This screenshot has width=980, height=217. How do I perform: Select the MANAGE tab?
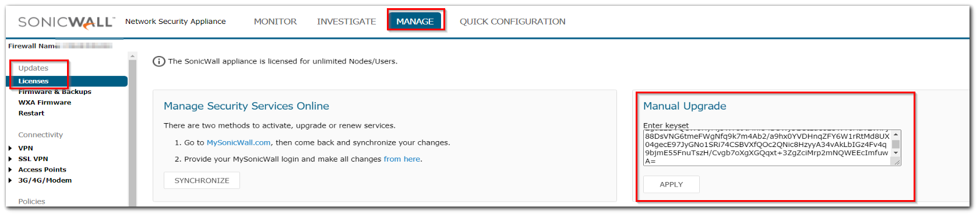415,22
